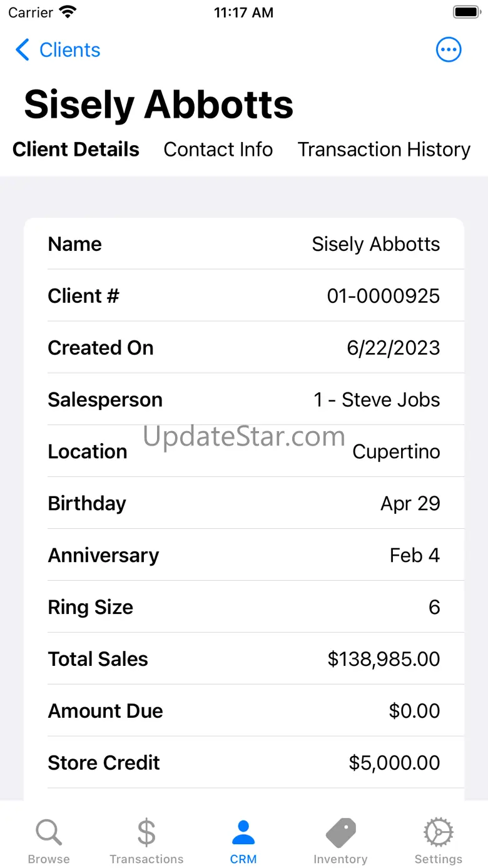Tap the Client # 01-0000925 value
Screen dimensions: 488x868
pos(384,296)
